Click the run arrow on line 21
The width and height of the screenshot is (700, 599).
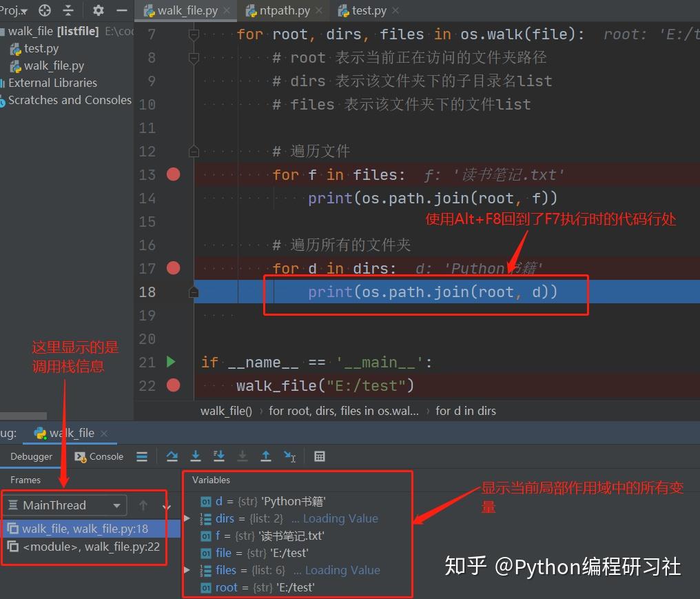pos(171,361)
